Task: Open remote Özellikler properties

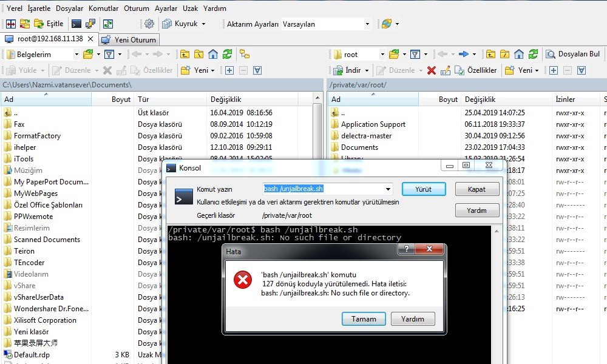Action: (476, 70)
